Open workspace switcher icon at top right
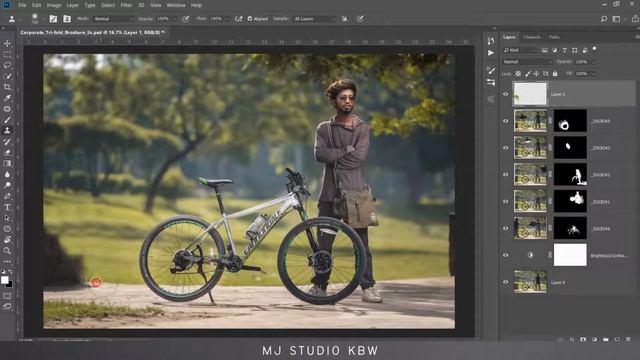 pos(617,19)
